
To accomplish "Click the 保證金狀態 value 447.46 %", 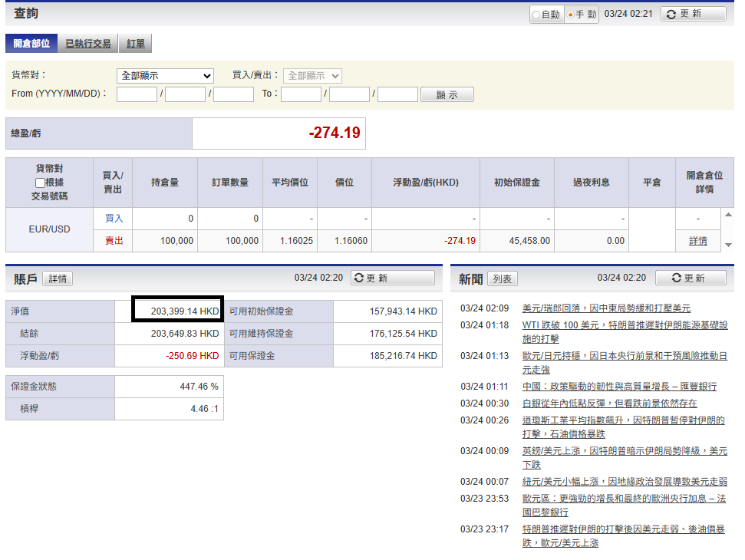I will click(199, 387).
